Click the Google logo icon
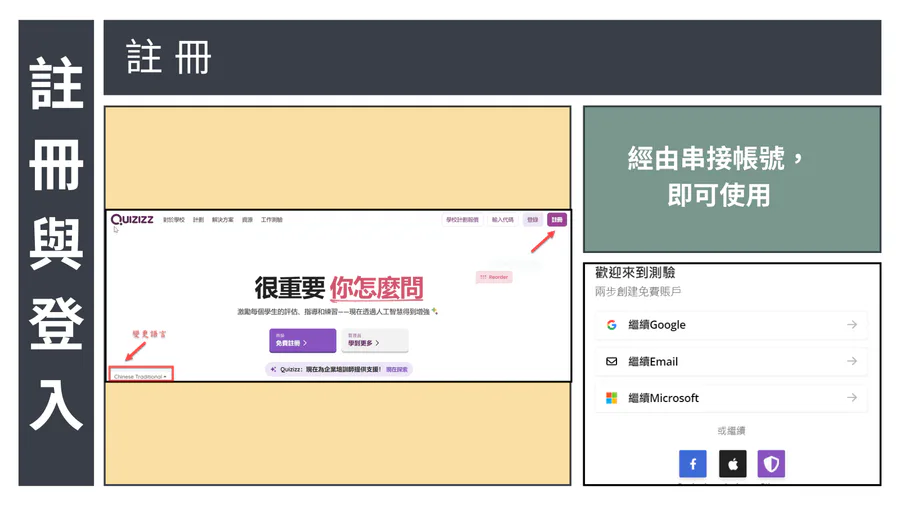The height and width of the screenshot is (506, 900). [x=611, y=325]
